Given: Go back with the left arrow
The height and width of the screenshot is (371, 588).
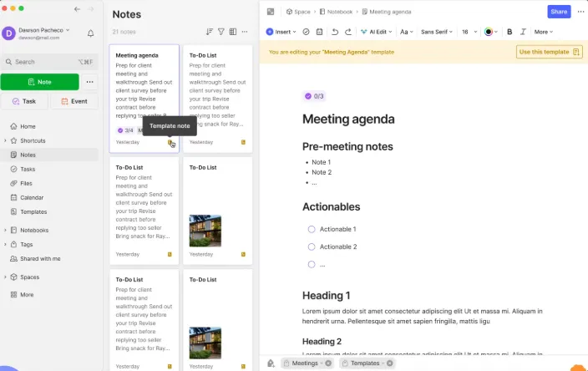Looking at the screenshot, I should [x=77, y=9].
